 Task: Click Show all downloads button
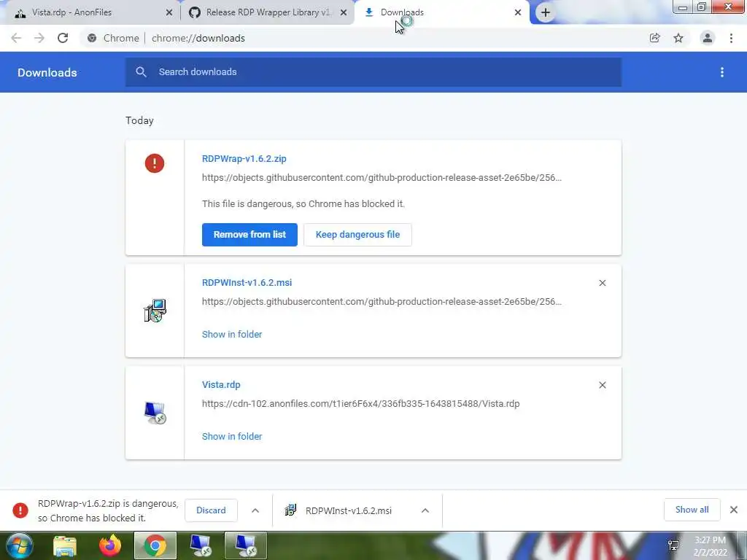tap(692, 510)
